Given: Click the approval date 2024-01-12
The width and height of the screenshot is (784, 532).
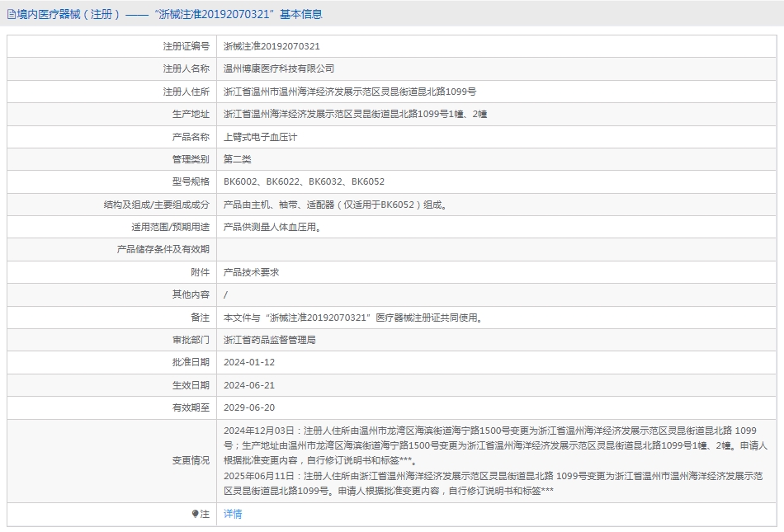Looking at the screenshot, I should point(248,362).
